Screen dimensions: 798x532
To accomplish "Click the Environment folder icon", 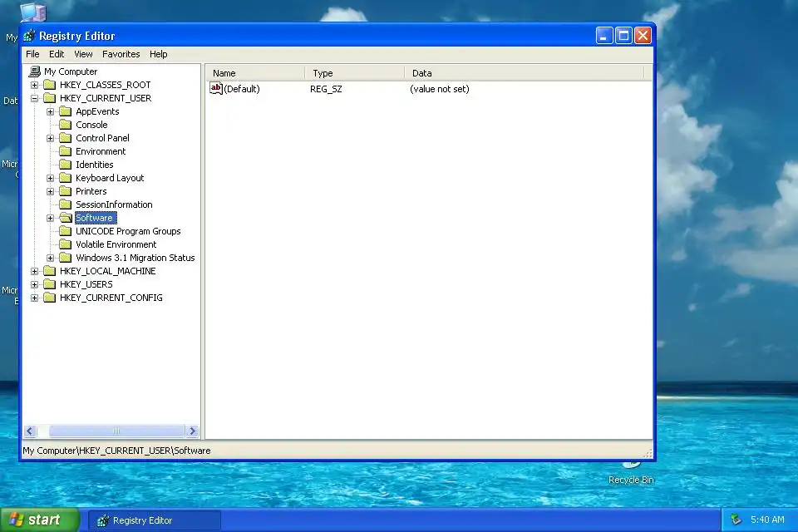I will point(65,150).
